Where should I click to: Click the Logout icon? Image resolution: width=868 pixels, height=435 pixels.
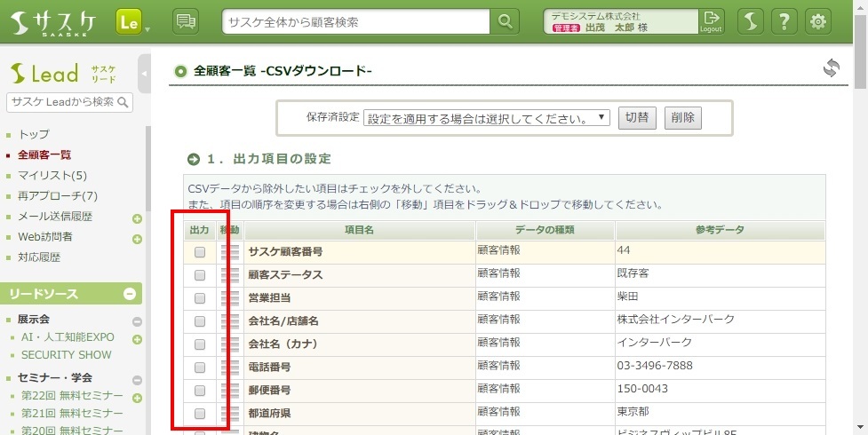711,21
